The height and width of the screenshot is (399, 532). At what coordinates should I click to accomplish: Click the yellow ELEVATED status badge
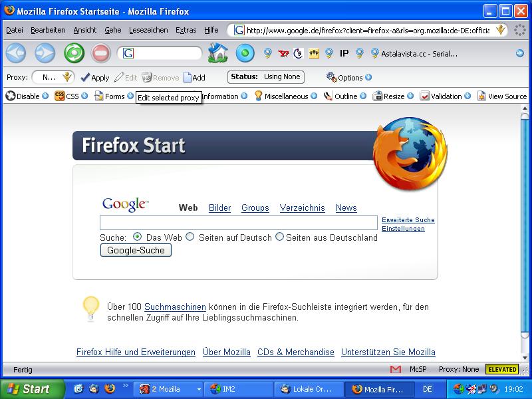(x=502, y=369)
